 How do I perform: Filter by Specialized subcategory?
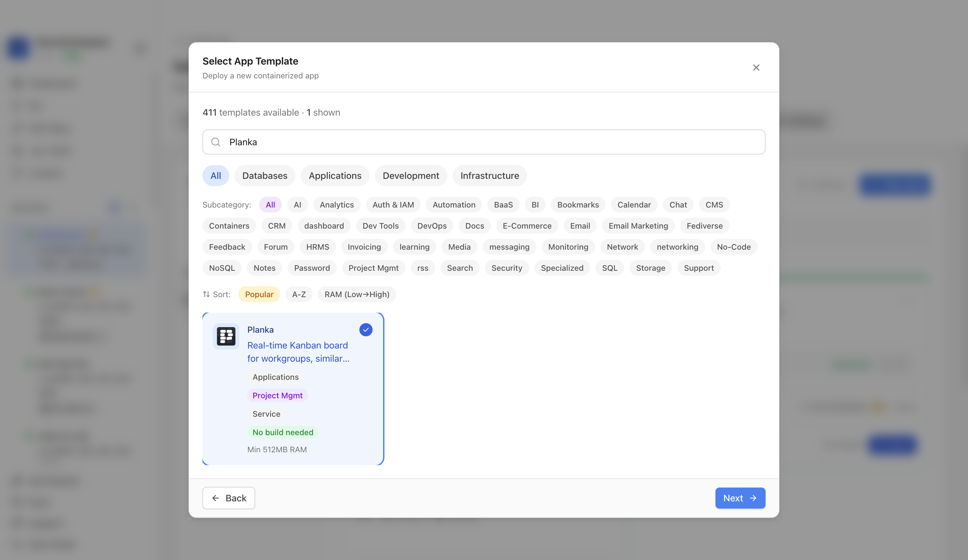coord(562,268)
